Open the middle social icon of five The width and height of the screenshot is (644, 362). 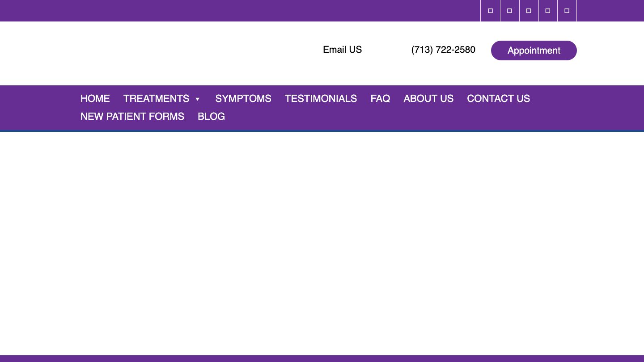tap(529, 11)
